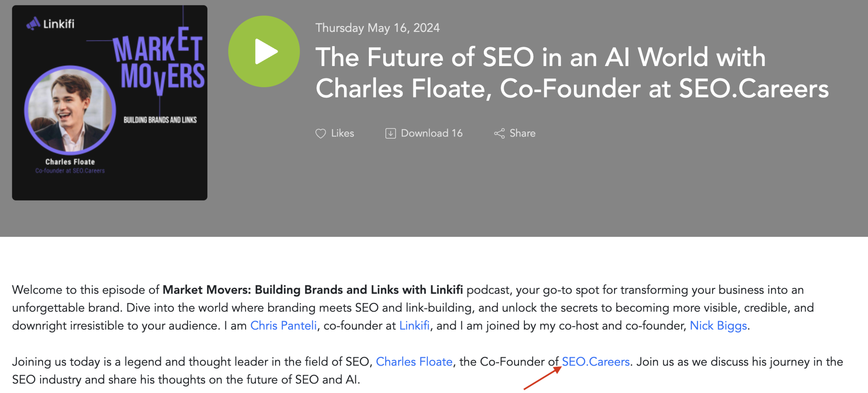Click the heart icon beside Likes

point(320,133)
